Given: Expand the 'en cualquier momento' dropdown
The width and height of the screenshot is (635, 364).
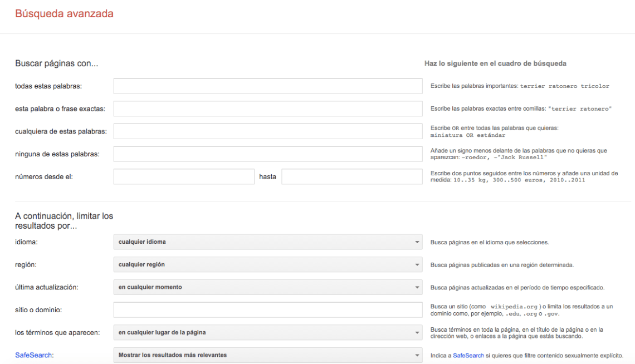Looking at the screenshot, I should click(267, 288).
